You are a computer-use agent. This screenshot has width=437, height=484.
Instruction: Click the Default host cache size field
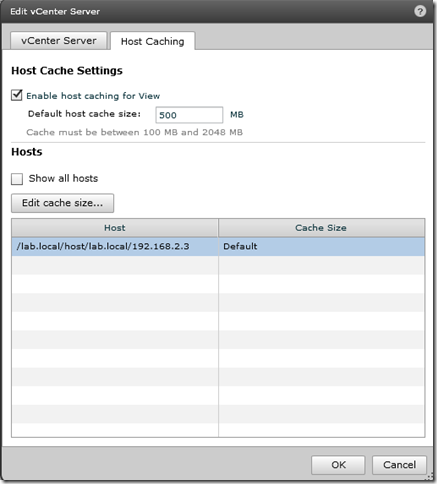[x=189, y=115]
